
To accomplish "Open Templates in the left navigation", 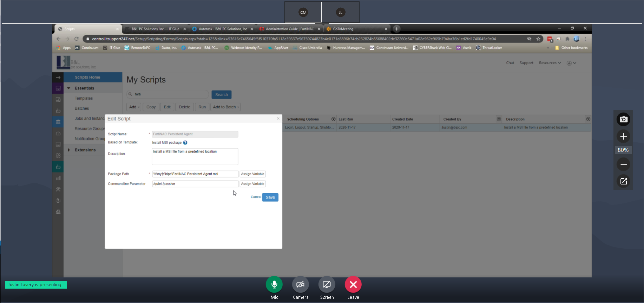I will click(x=84, y=99).
